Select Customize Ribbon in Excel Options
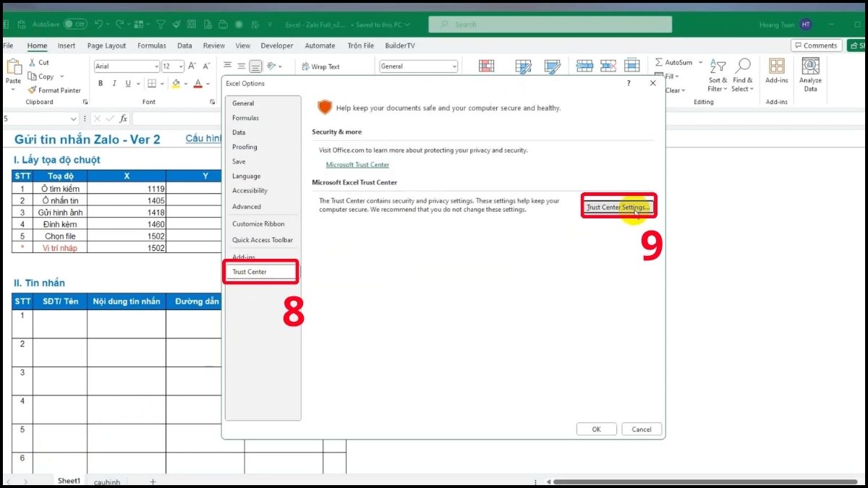The height and width of the screenshot is (488, 868). (x=263, y=224)
